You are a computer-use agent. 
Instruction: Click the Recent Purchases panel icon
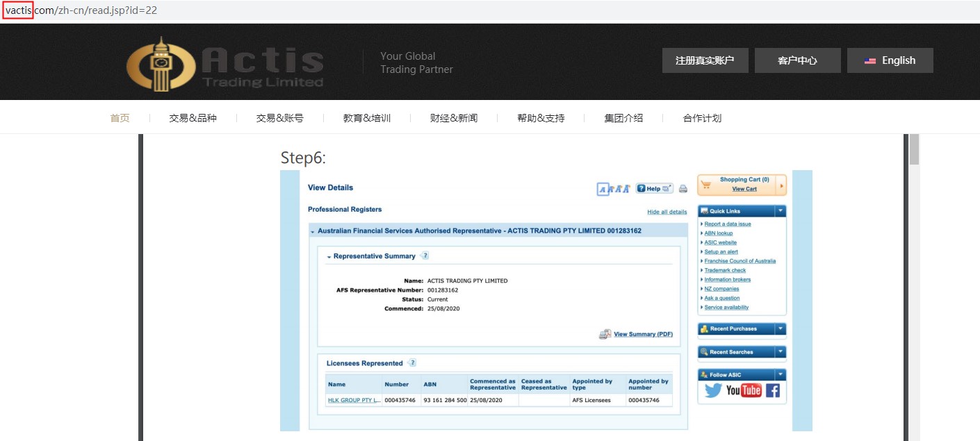(704, 328)
